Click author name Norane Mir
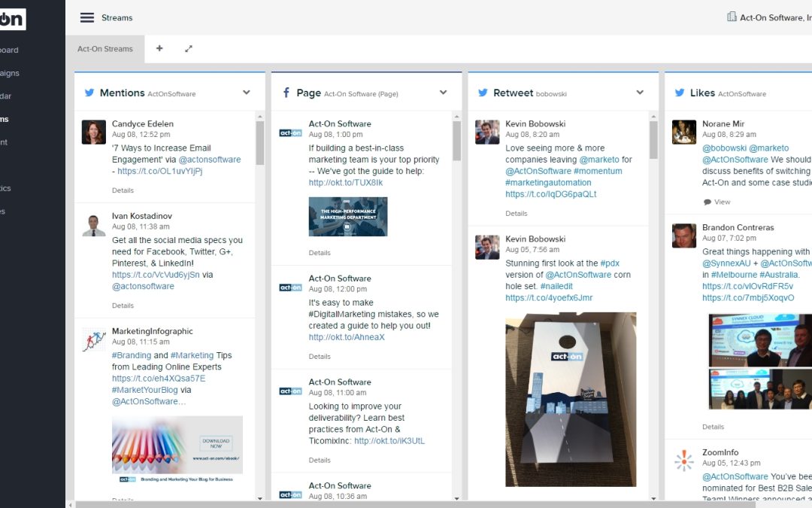This screenshot has width=812, height=508. coord(723,124)
